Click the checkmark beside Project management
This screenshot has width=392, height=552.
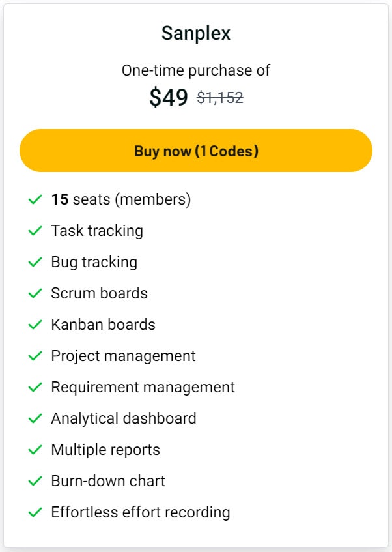(x=36, y=356)
